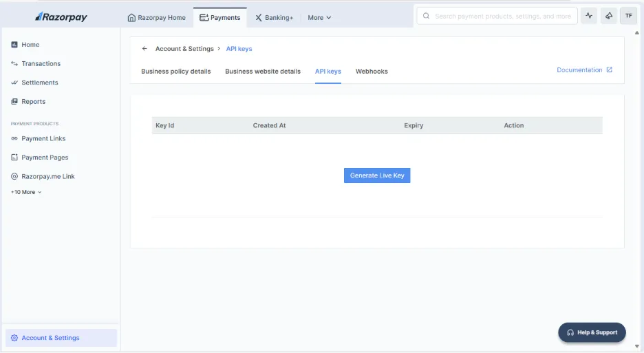Open the activity pulse icon in header

pyautogui.click(x=589, y=16)
